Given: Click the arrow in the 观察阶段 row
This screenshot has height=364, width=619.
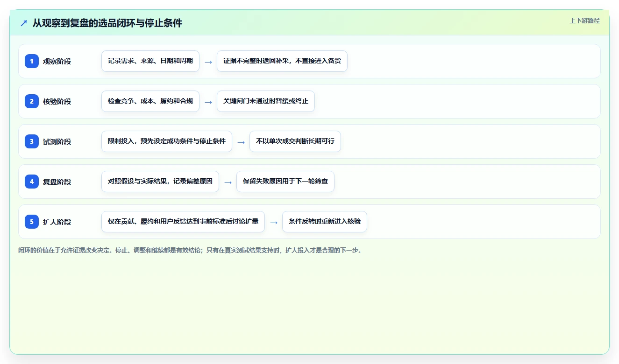Looking at the screenshot, I should coord(208,62).
